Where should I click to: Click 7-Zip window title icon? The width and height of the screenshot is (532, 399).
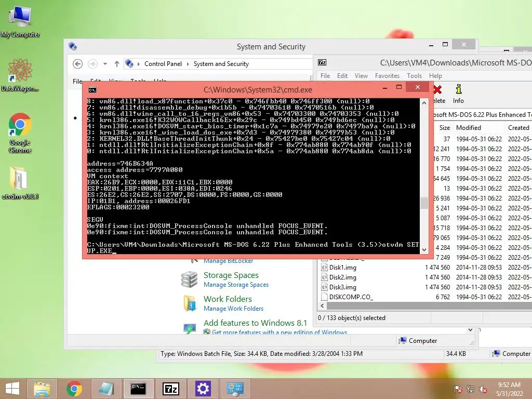(322, 62)
